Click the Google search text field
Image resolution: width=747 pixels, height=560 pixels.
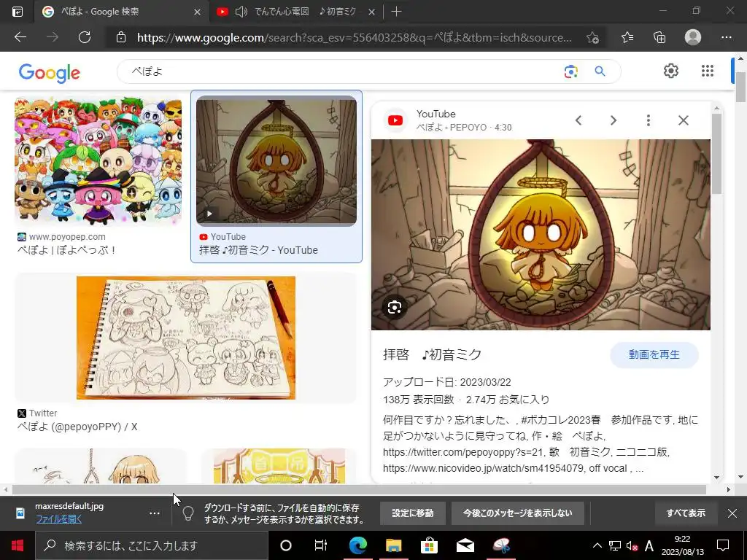click(343, 71)
